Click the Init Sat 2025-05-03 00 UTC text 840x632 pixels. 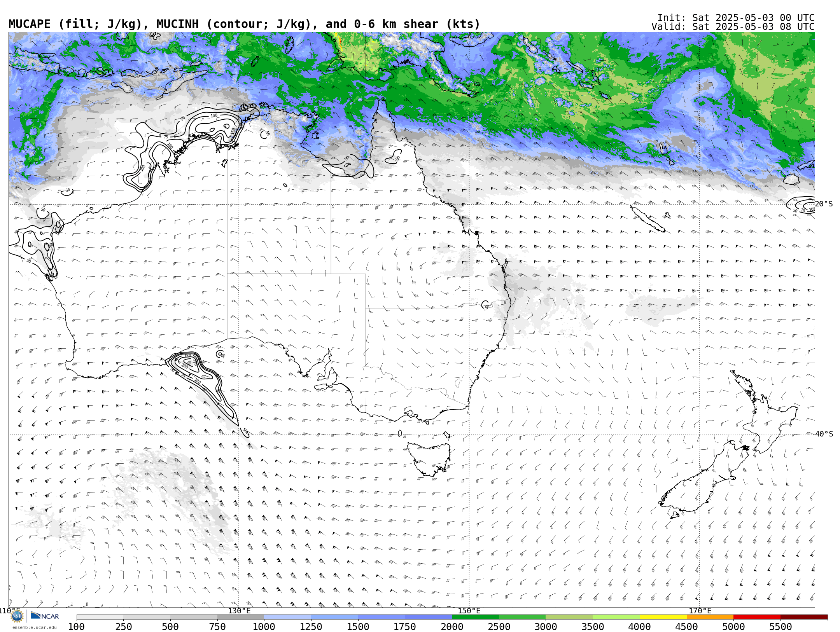pos(736,18)
